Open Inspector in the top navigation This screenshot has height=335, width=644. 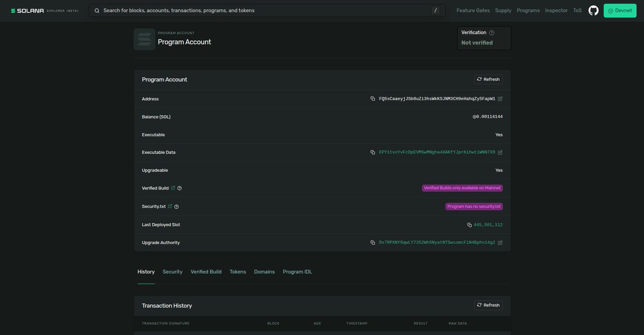point(556,11)
